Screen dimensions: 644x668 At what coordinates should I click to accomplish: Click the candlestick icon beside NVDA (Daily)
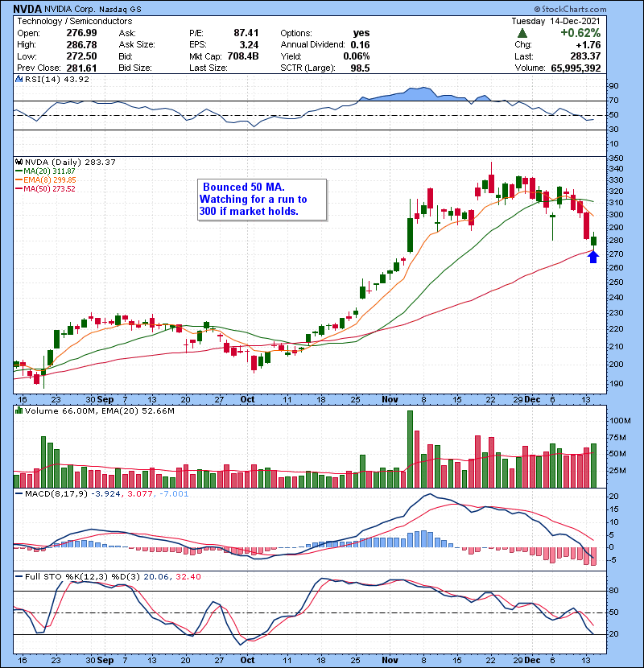(x=19, y=163)
